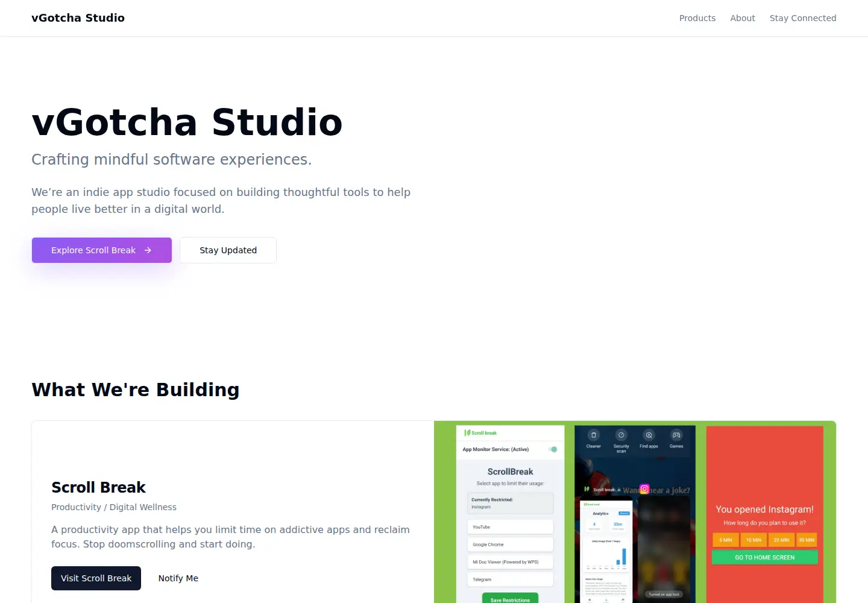Open the Products nav link
The width and height of the screenshot is (868, 603).
[x=697, y=18]
